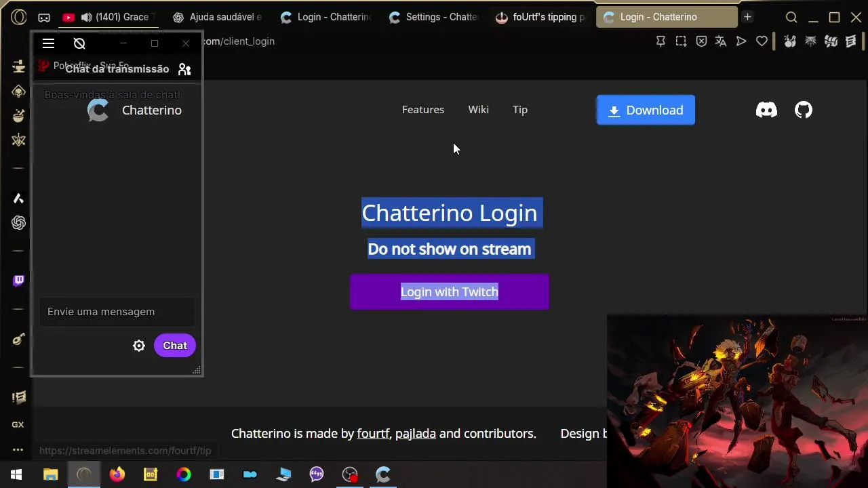Open the Discord icon link
Screen dimensions: 868x488
tap(766, 110)
